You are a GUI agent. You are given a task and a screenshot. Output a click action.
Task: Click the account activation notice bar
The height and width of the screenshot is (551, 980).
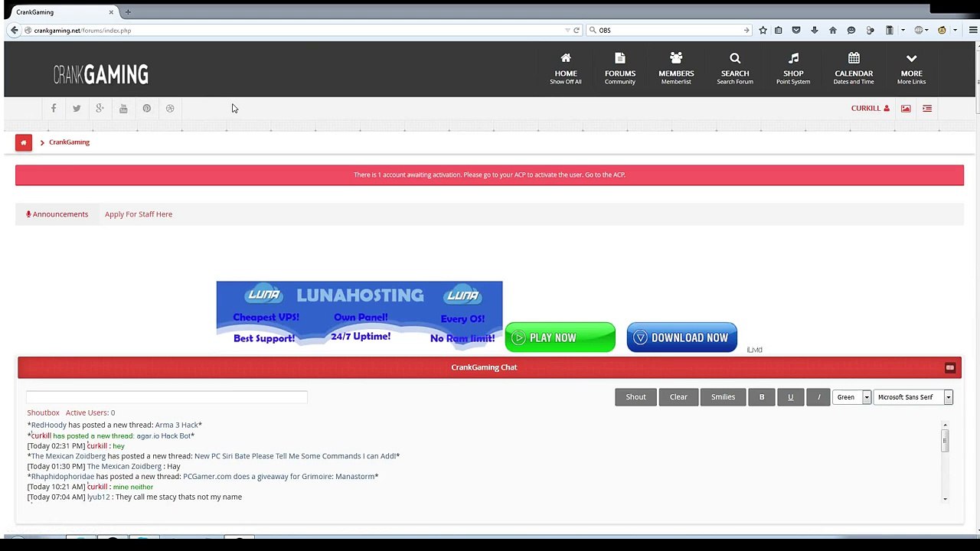(489, 175)
